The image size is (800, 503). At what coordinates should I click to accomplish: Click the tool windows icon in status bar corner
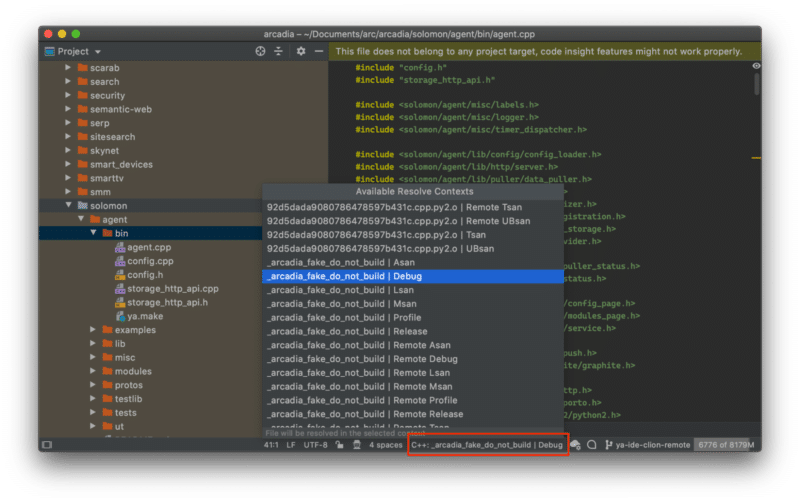click(46, 444)
